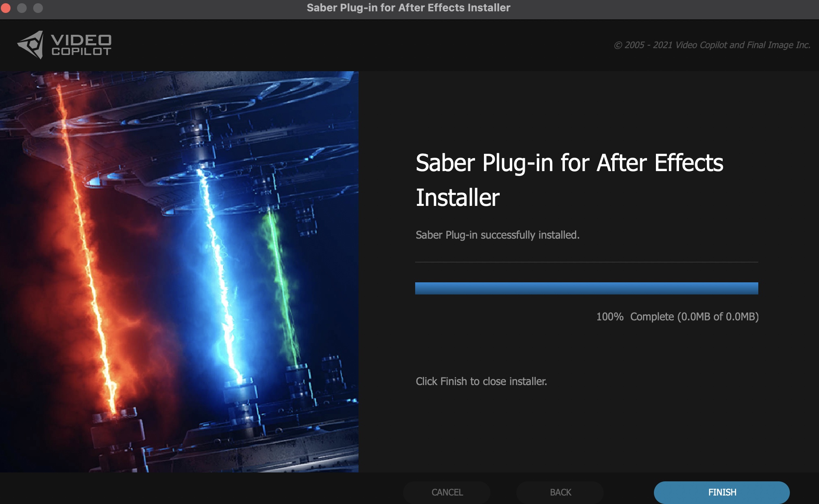
Task: Click the '100% Complete (0.0MB of 0.0MB)' status text
Action: [x=677, y=316]
